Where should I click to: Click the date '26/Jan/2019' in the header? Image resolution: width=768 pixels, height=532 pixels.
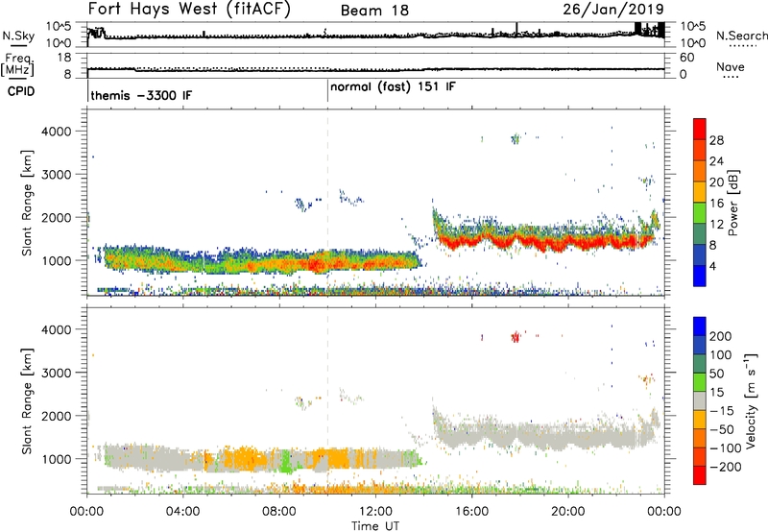[x=613, y=10]
